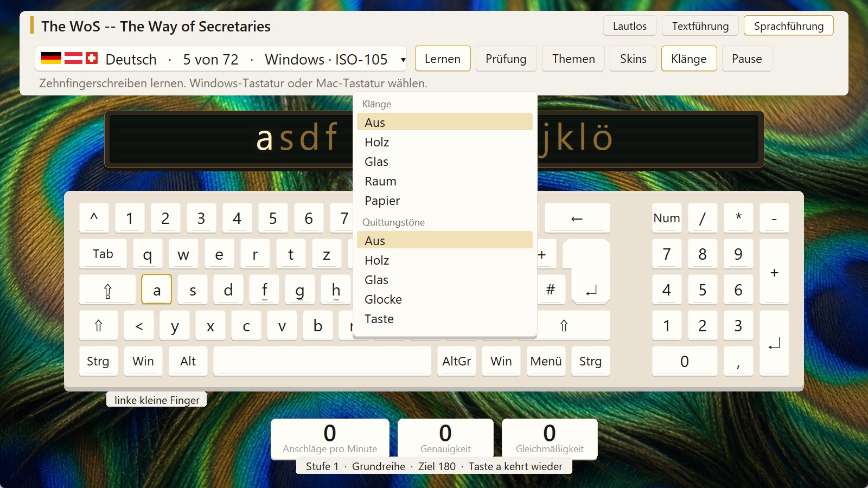Click the Anschläge pro Minute counter
Image resolution: width=868 pixels, height=488 pixels.
point(330,439)
